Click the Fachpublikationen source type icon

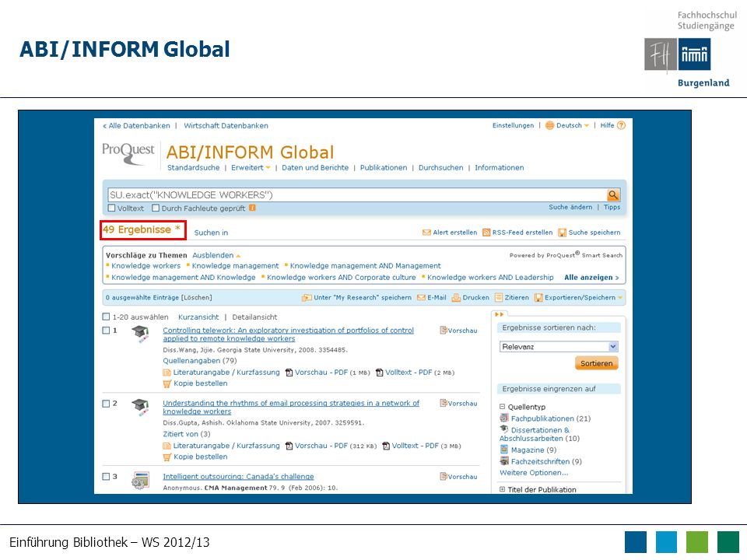click(x=504, y=418)
